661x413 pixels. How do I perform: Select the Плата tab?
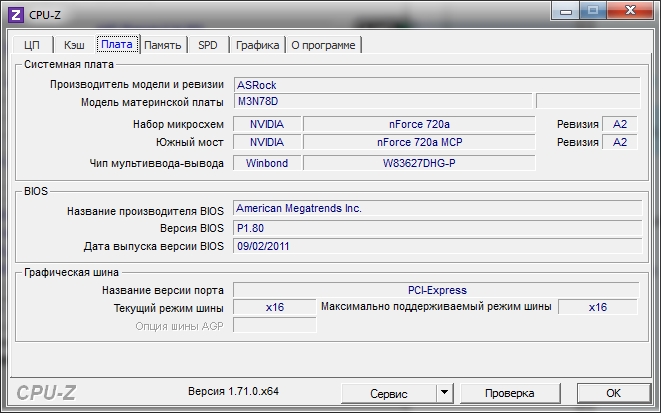click(116, 44)
